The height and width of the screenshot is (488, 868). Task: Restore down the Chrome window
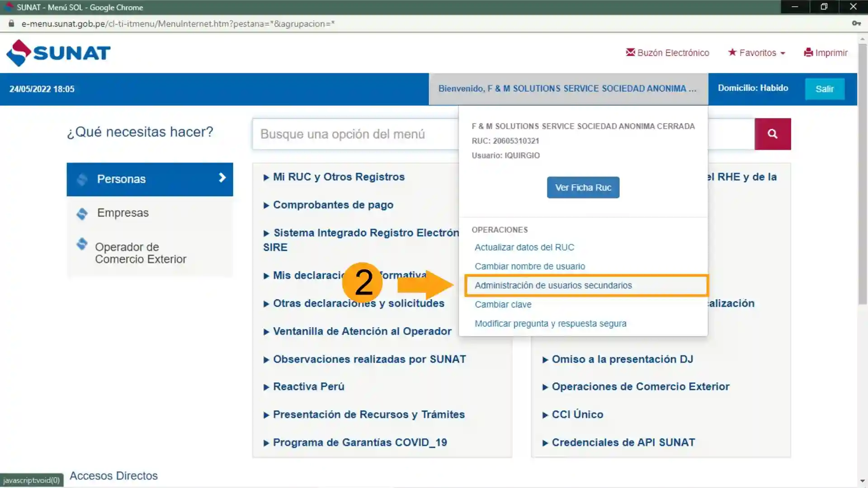824,7
